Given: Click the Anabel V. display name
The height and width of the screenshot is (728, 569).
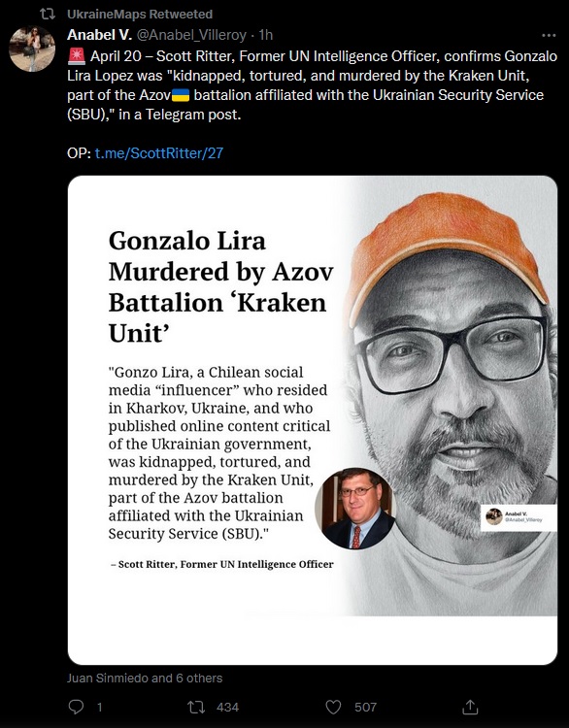Looking at the screenshot, I should click(x=99, y=35).
